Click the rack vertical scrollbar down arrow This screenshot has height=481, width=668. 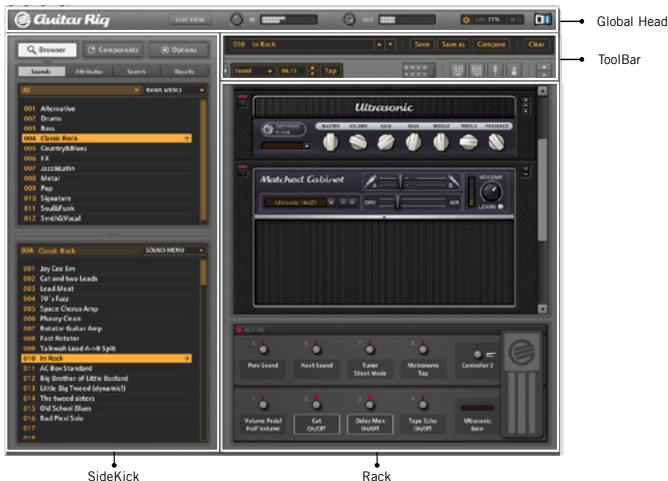[x=542, y=309]
